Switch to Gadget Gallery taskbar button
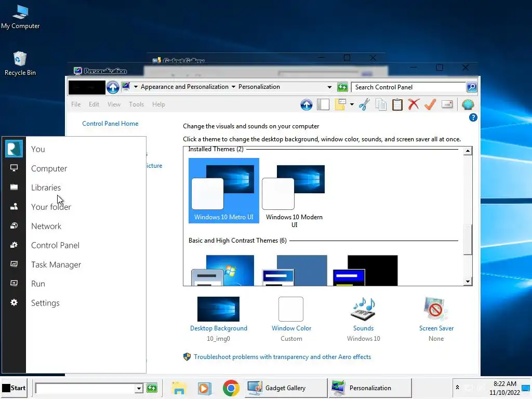Screen dimensions: 532x399 coord(286,388)
